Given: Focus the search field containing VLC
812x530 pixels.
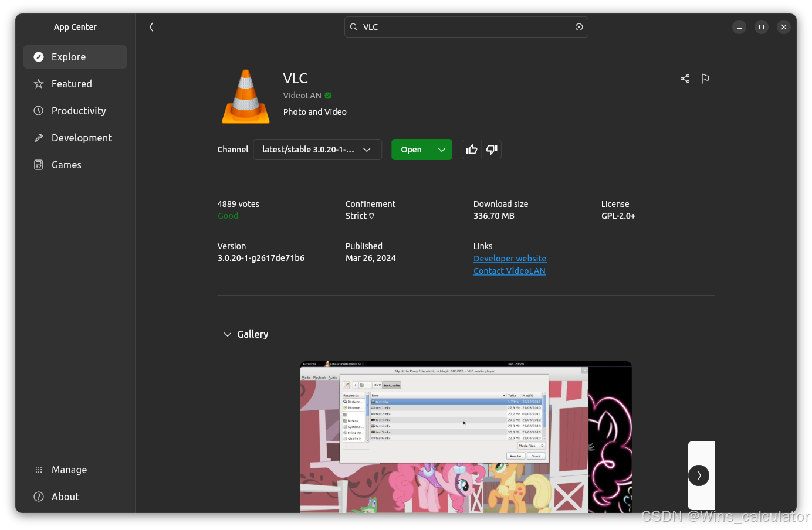Looking at the screenshot, I should [466, 27].
